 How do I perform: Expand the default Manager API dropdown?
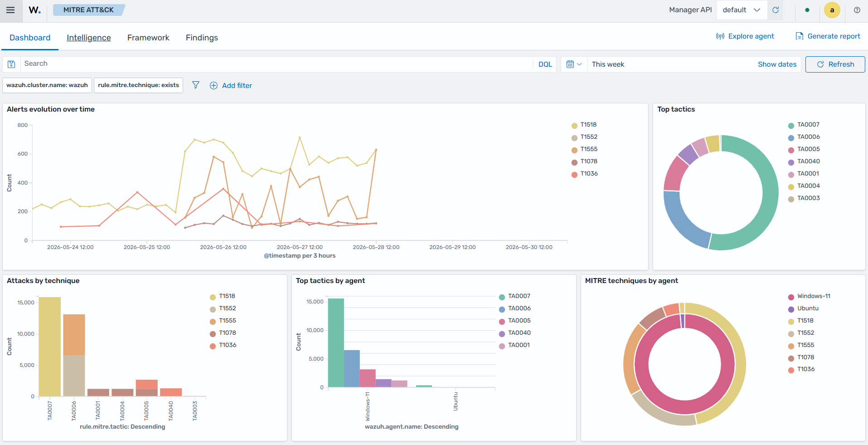742,10
